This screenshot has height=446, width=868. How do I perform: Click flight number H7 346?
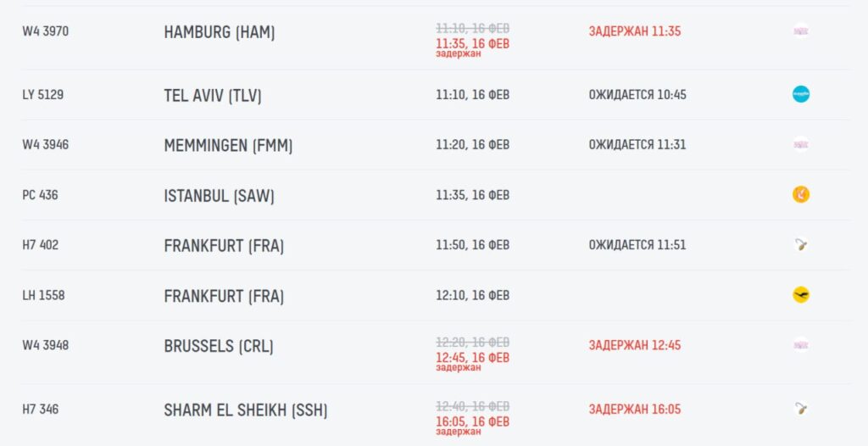41,410
